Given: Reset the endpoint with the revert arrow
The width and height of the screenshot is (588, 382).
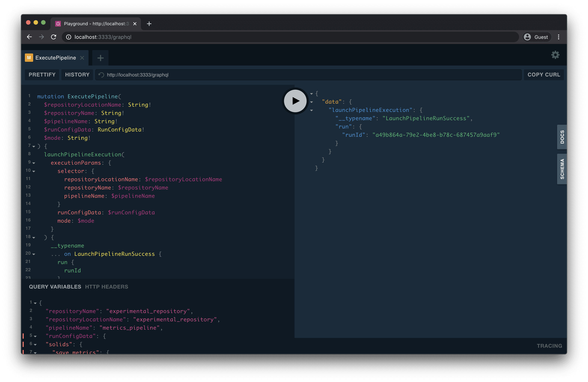Looking at the screenshot, I should click(101, 75).
